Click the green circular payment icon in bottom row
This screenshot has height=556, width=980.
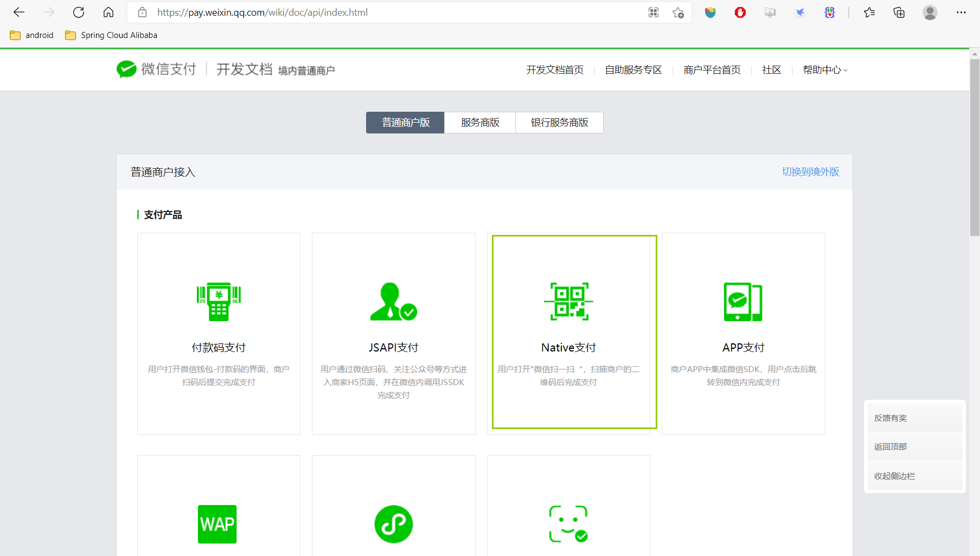click(393, 523)
